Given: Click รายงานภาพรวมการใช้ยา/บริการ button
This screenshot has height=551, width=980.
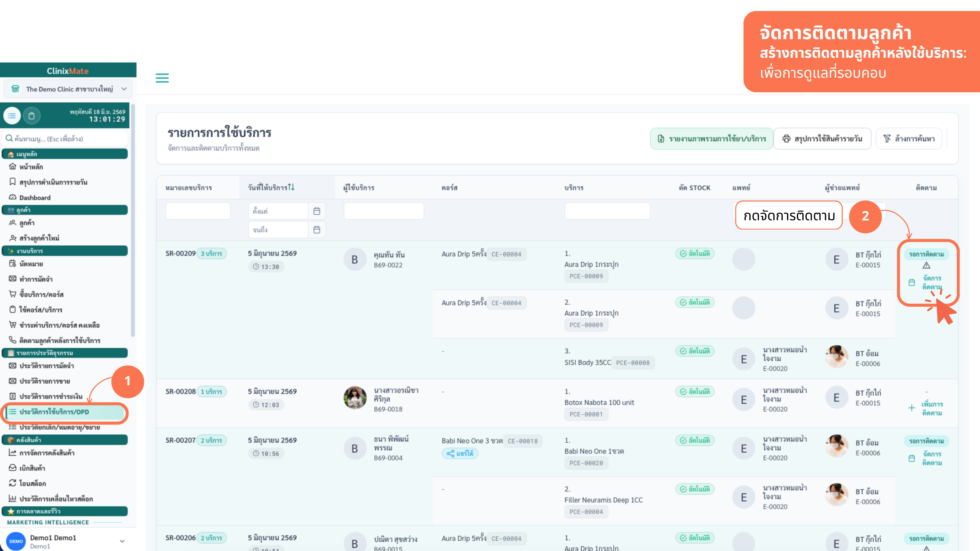Looking at the screenshot, I should coord(711,139).
